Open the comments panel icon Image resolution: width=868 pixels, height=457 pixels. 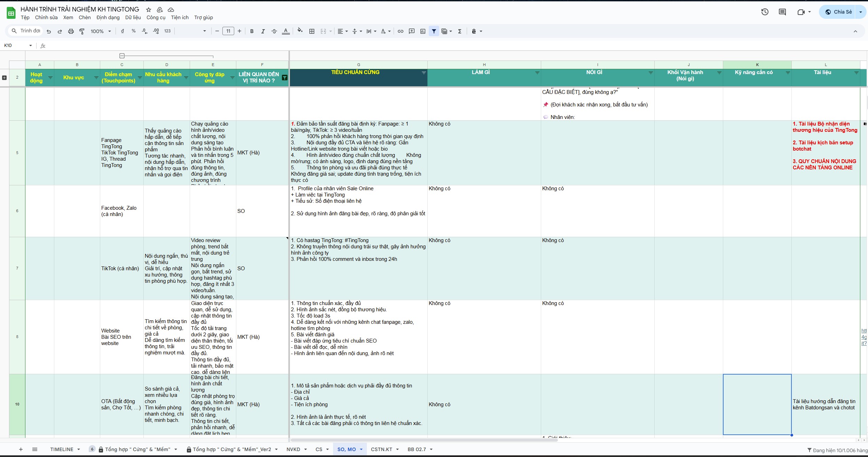coord(782,12)
